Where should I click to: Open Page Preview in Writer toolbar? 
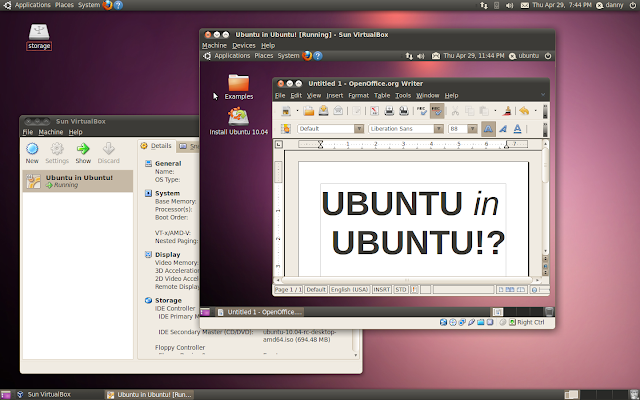click(404, 111)
